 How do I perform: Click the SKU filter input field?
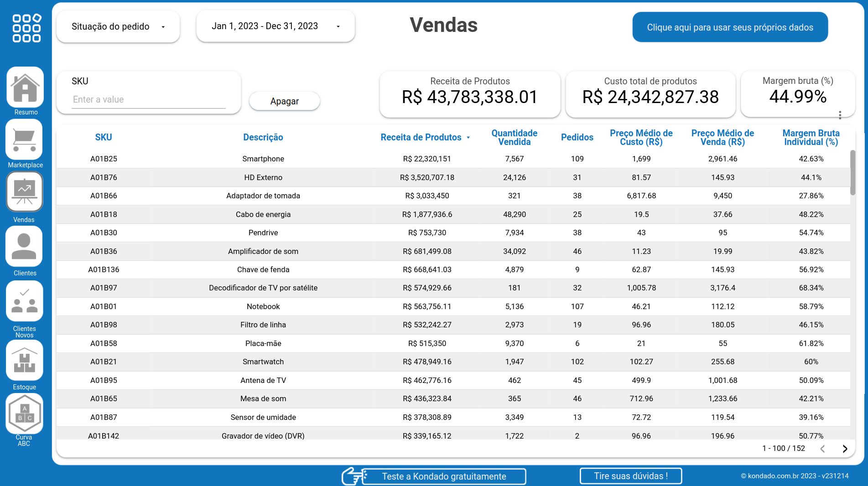(148, 99)
